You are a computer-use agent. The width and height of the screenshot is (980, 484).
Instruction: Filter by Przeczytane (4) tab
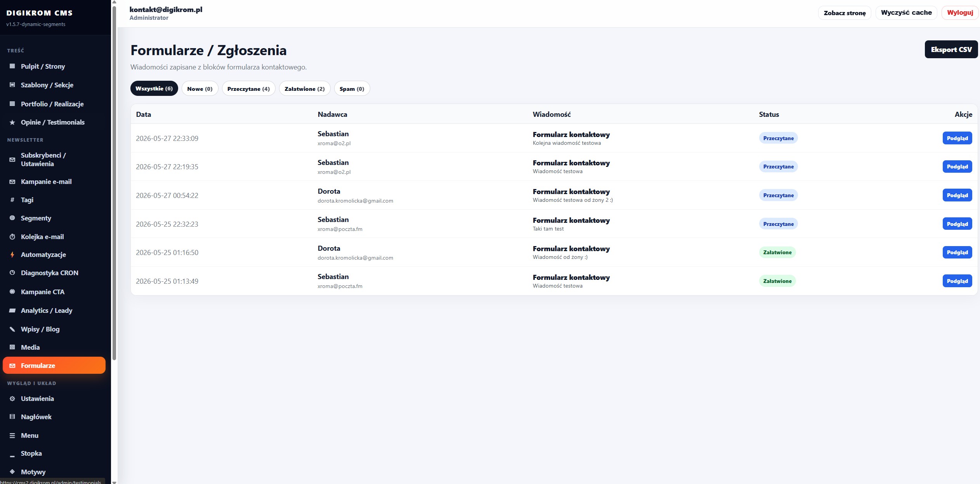click(x=248, y=88)
